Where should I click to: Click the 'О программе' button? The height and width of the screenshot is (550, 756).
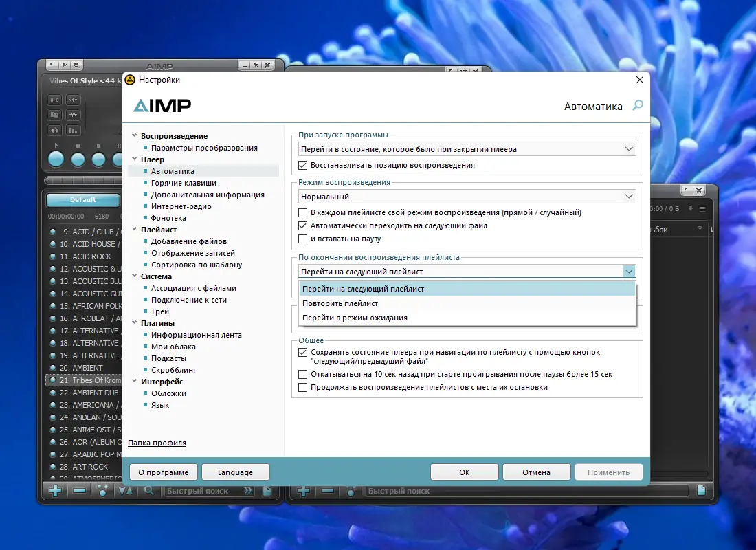coord(164,472)
